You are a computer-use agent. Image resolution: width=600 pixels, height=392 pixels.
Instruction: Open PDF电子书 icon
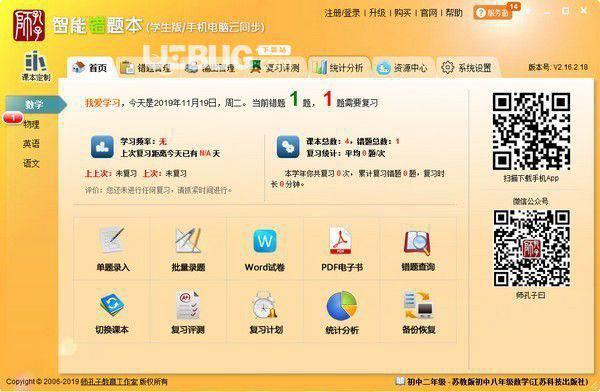(341, 240)
